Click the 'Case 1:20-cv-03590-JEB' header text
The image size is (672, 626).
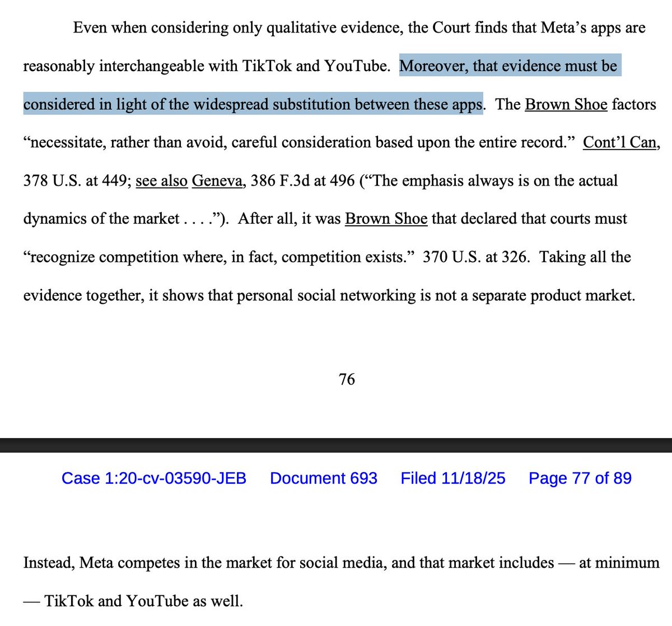[x=154, y=478]
